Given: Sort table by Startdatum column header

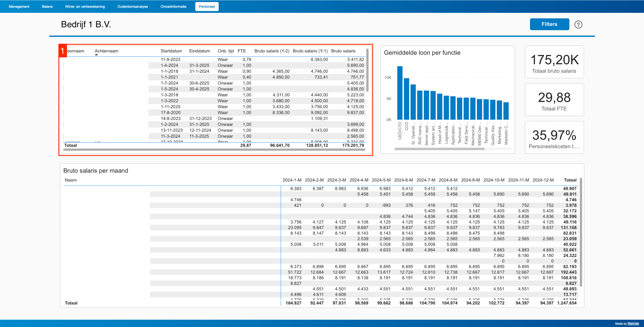Looking at the screenshot, I should pyautogui.click(x=171, y=51).
